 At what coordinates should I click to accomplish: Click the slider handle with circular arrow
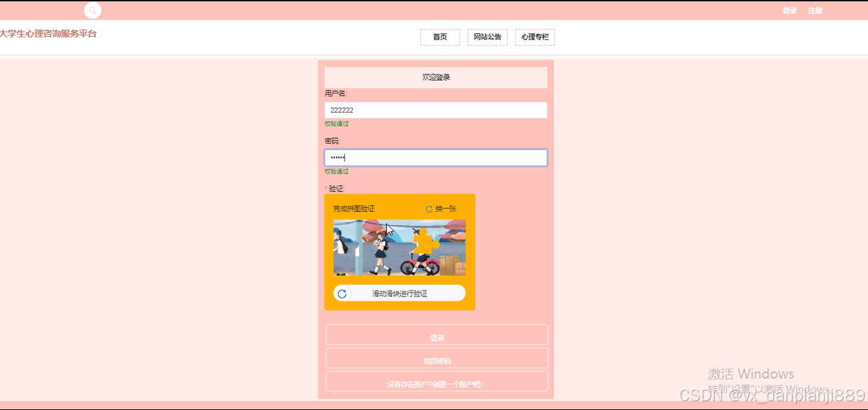[342, 294]
